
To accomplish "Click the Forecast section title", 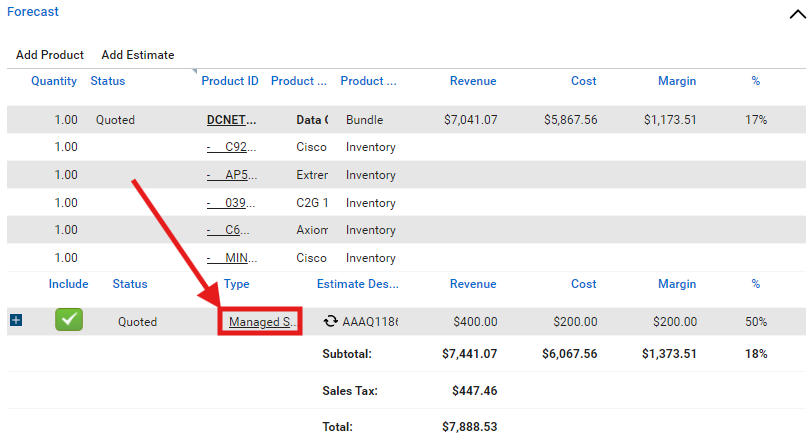I will click(33, 12).
